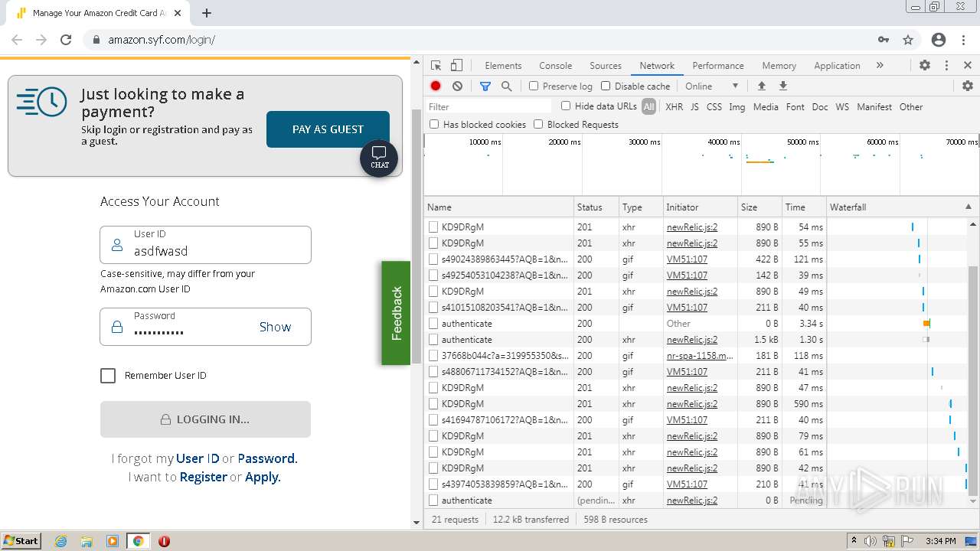This screenshot has width=980, height=551.
Task: Tick the Remember User ID checkbox
Action: coord(108,376)
